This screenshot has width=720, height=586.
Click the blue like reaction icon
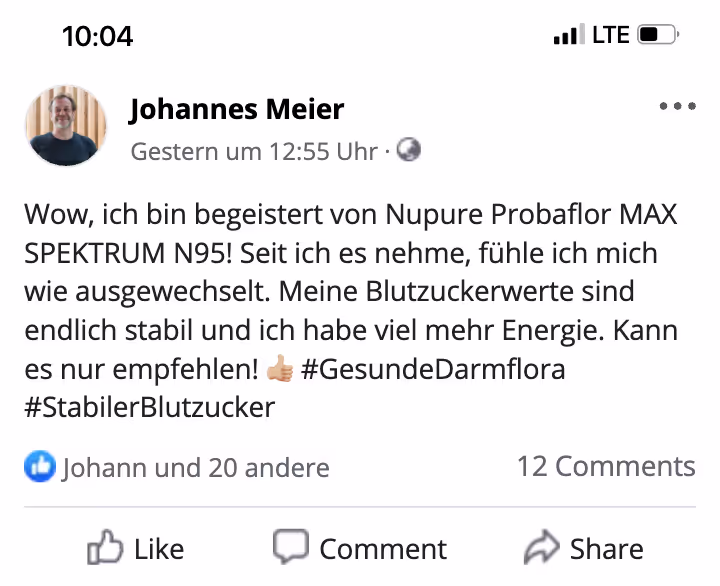40,466
